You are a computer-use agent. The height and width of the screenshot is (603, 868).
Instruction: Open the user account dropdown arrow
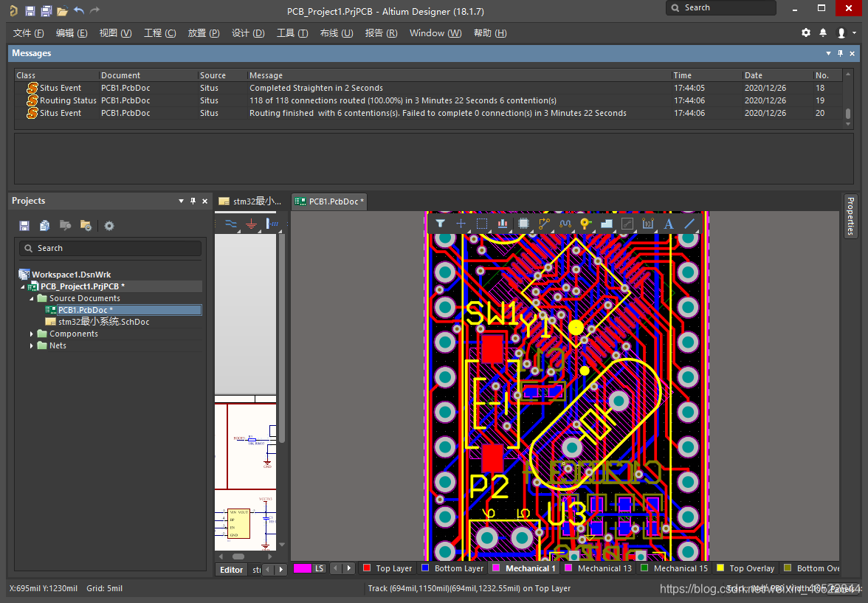[x=854, y=33]
